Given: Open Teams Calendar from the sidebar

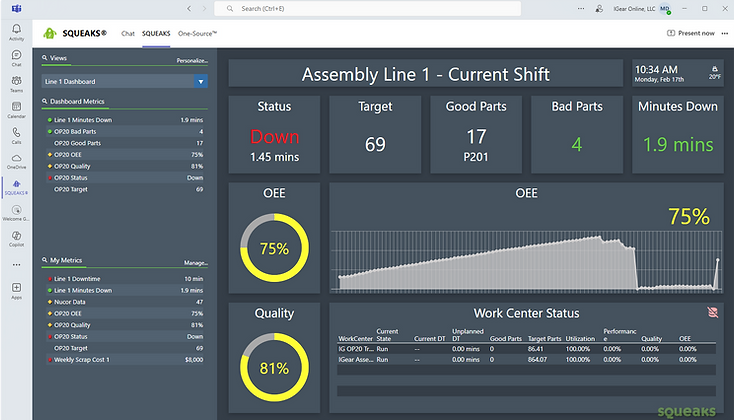Looking at the screenshot, I should point(16,109).
